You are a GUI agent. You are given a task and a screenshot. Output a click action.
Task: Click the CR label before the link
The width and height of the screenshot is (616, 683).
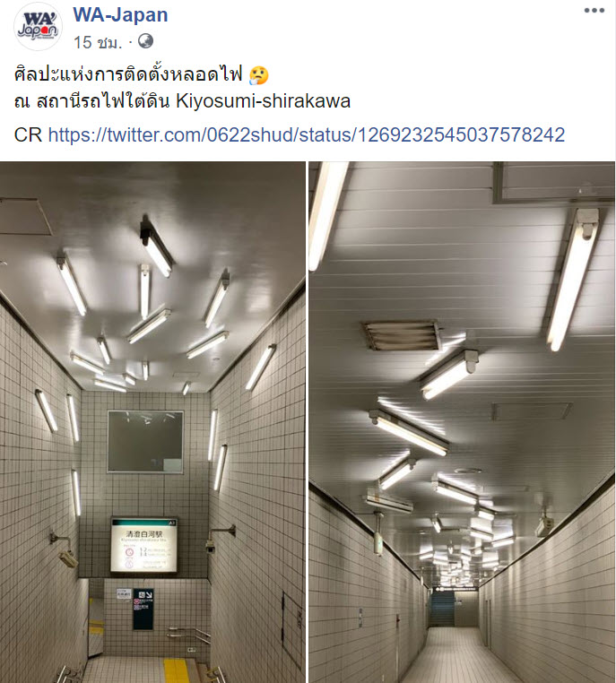coord(28,134)
